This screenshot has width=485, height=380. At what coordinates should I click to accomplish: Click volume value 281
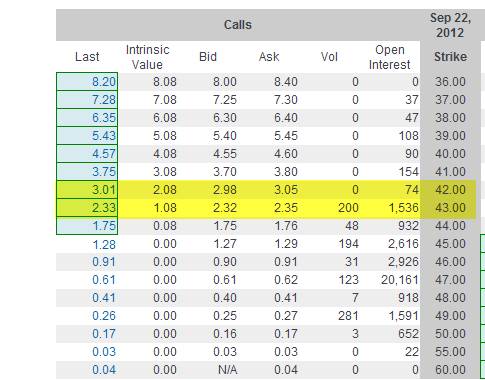[x=348, y=316]
